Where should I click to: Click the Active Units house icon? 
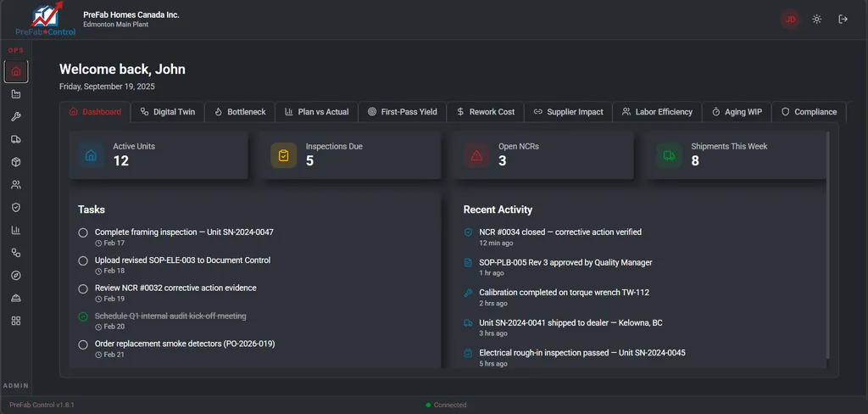[91, 155]
